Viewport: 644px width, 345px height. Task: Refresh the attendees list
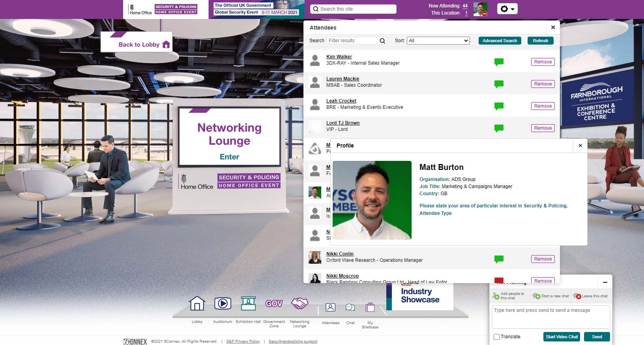540,41
